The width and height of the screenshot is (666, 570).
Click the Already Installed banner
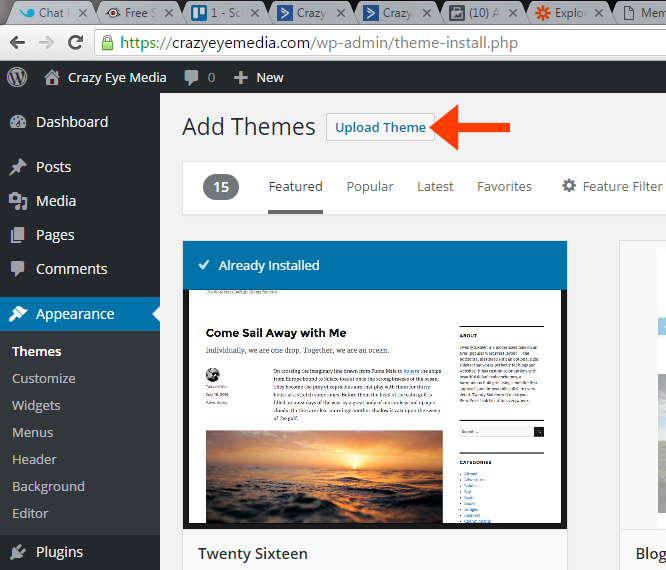(x=375, y=265)
